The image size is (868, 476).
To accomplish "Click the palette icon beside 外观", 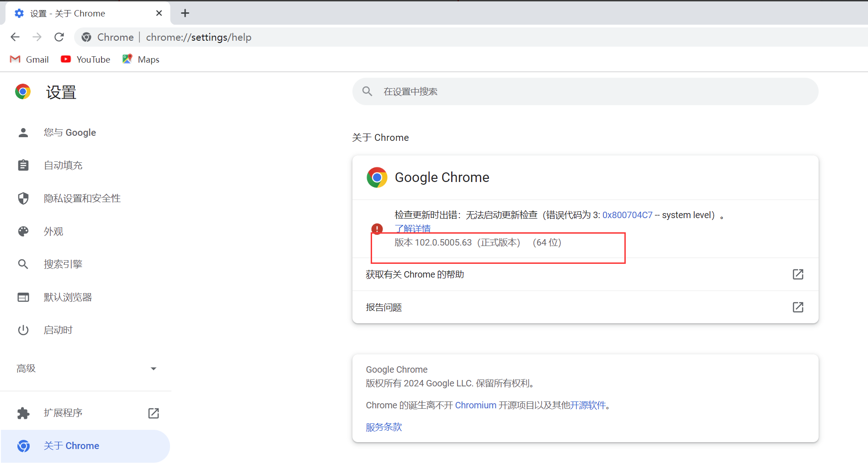I will pos(23,231).
